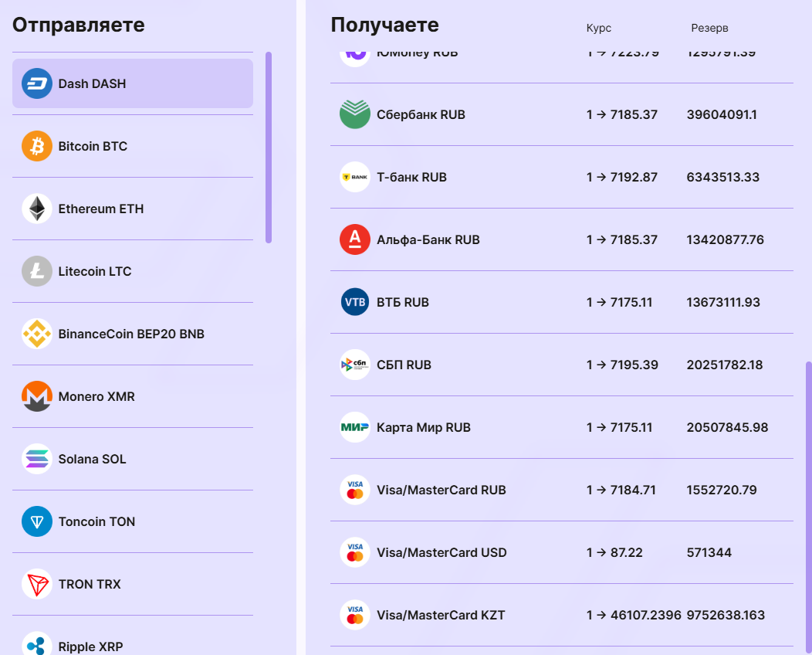Click the receive list scrollbar thumb
Screen dimensions: 812x655
pyautogui.click(x=808, y=502)
